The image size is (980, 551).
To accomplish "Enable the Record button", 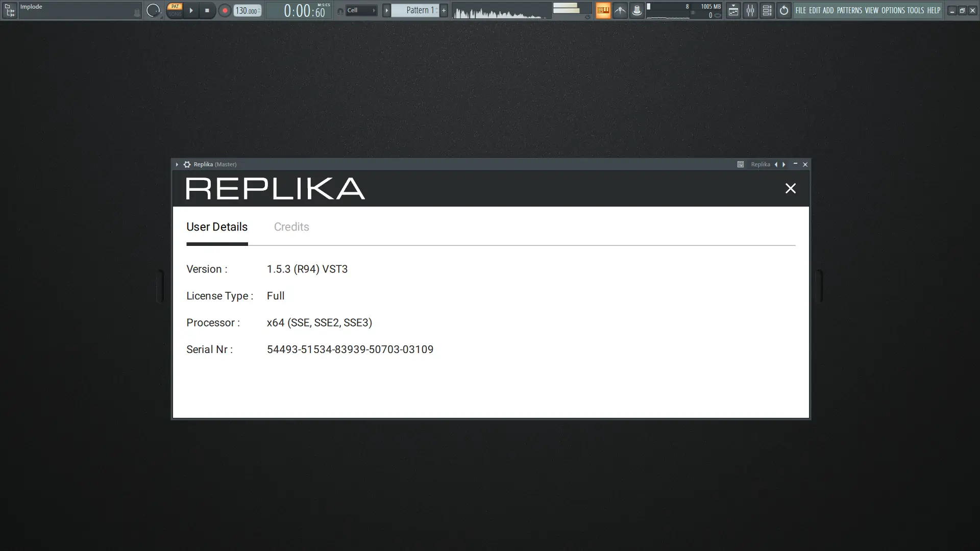I will click(225, 10).
